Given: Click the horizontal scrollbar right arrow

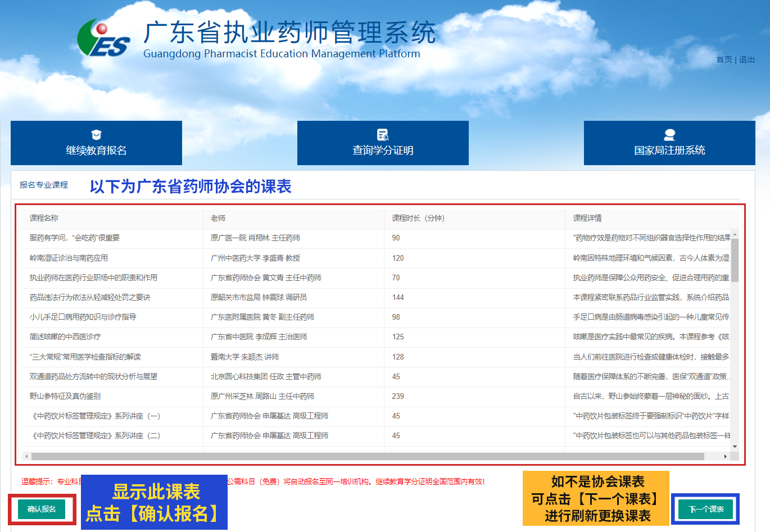Looking at the screenshot, I should [725, 456].
